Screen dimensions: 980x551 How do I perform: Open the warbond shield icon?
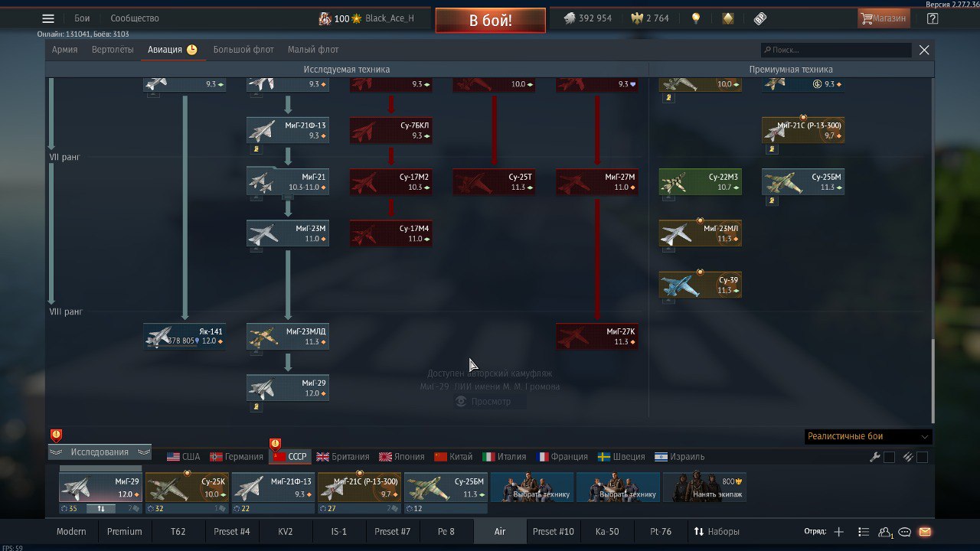coord(728,18)
